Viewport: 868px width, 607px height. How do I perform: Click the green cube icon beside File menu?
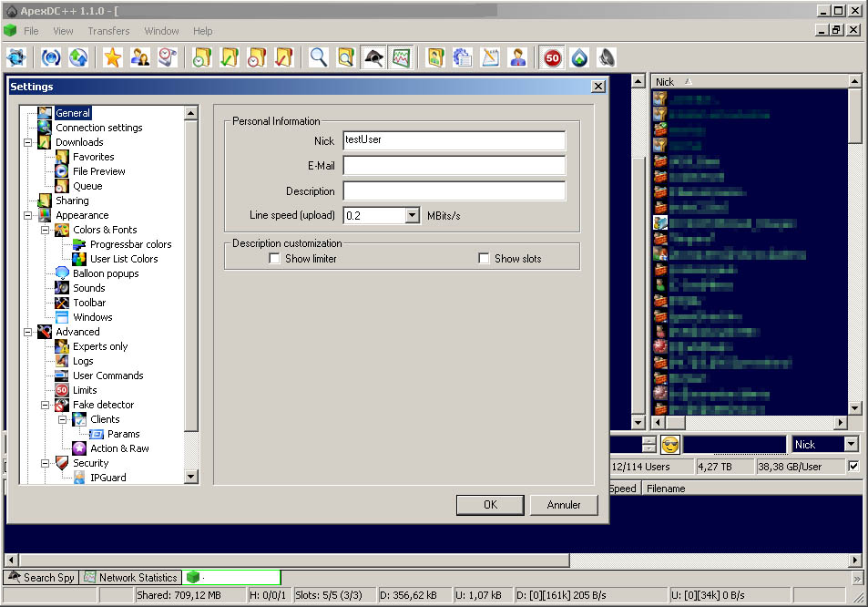pos(10,30)
